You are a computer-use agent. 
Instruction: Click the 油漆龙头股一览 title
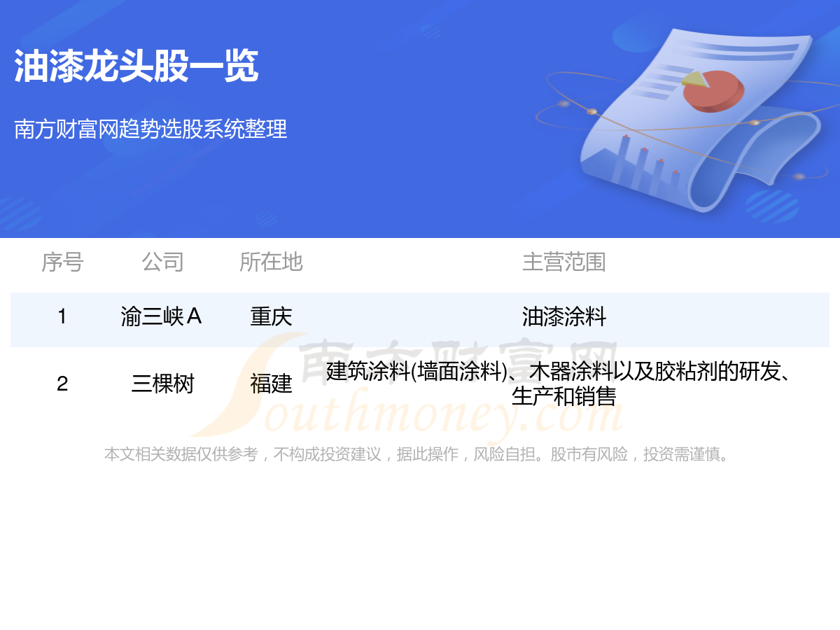pyautogui.click(x=136, y=67)
